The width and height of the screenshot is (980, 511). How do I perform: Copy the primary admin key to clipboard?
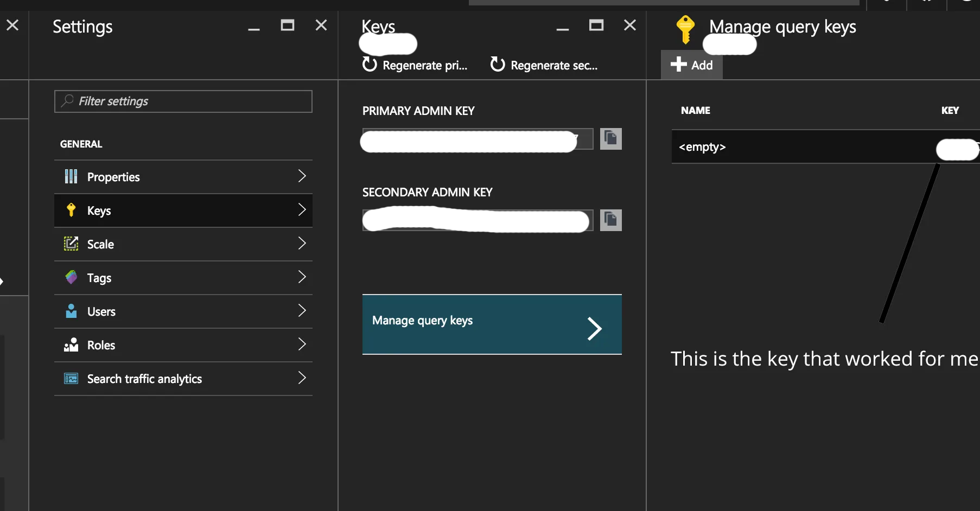(x=610, y=138)
